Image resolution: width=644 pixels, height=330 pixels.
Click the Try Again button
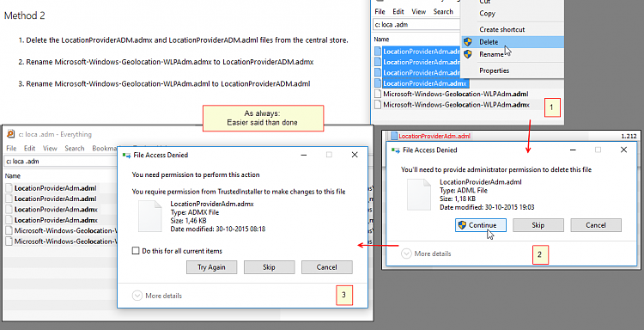tap(211, 267)
